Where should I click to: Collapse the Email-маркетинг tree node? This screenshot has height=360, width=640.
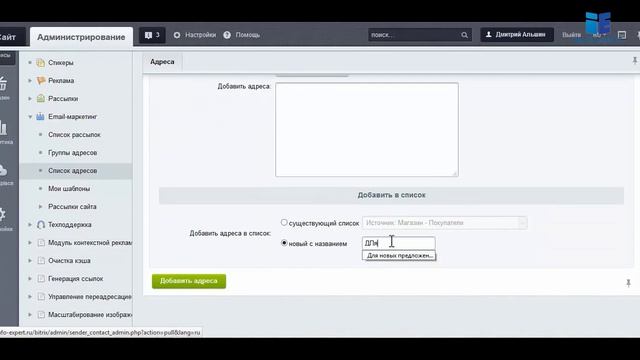[x=30, y=116]
